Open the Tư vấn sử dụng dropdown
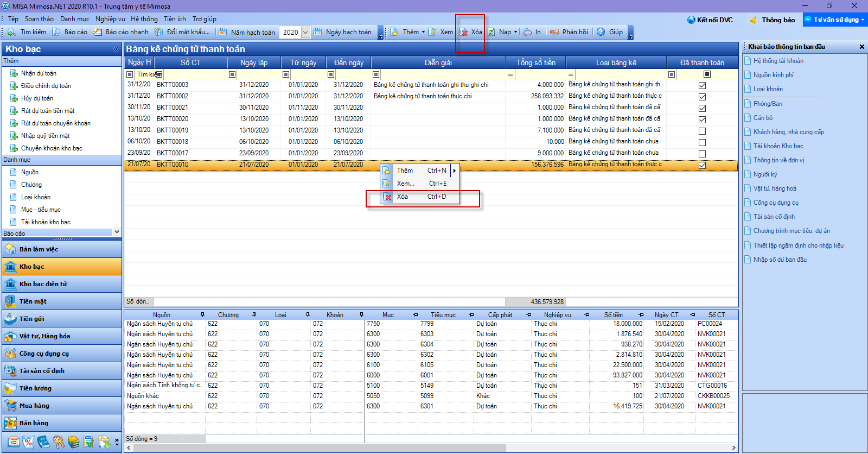The height and width of the screenshot is (454, 868). pos(835,20)
